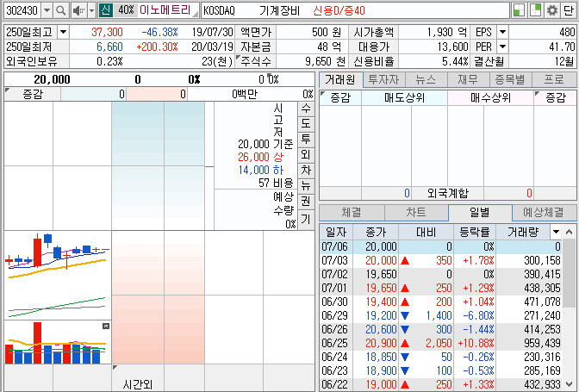The width and height of the screenshot is (579, 392).
Task: Open the stock code dropdown arrow
Action: pos(47,10)
